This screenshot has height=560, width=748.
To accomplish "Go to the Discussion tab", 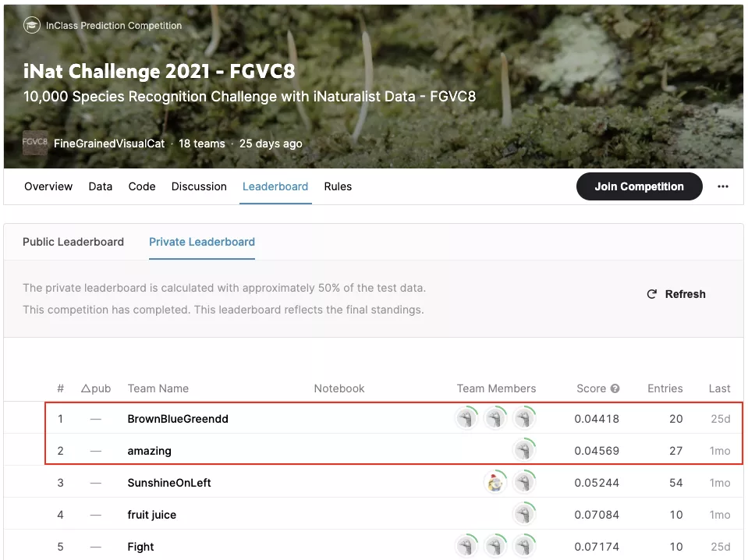I will tap(199, 186).
